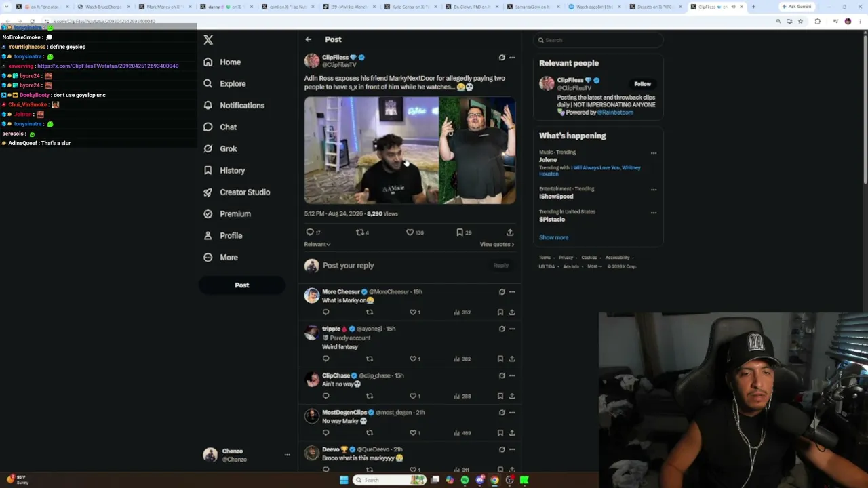Open more options on More Cheesur reply
Screen dimensions: 868x488
point(512,292)
